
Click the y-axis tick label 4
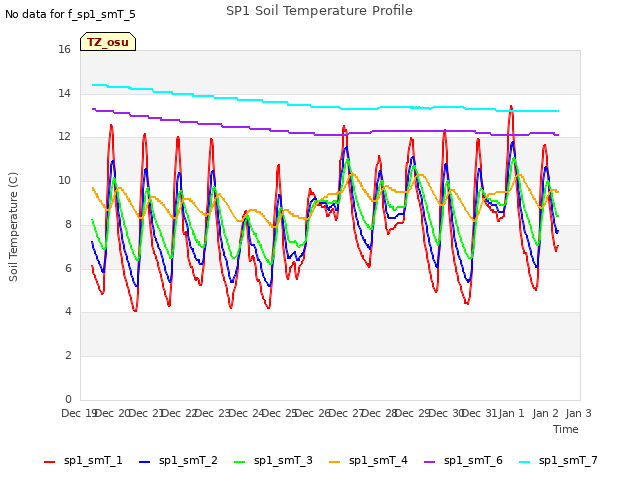[x=68, y=312]
